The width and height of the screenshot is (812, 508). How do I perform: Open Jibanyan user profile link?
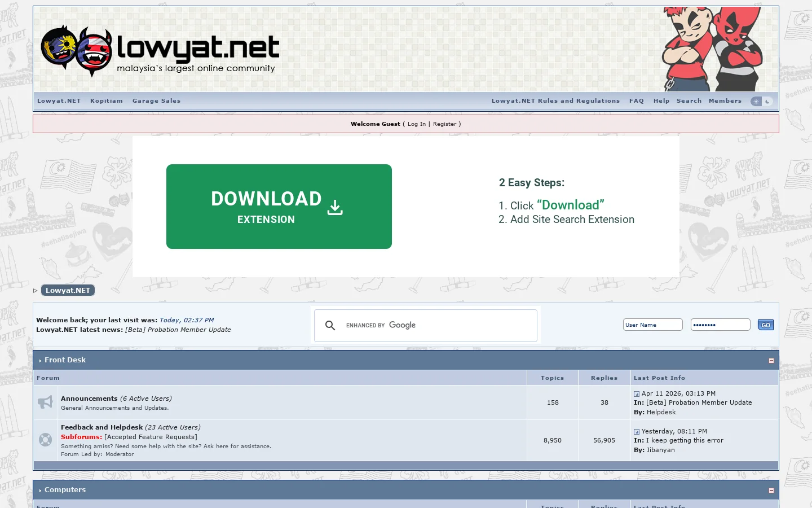coord(660,450)
